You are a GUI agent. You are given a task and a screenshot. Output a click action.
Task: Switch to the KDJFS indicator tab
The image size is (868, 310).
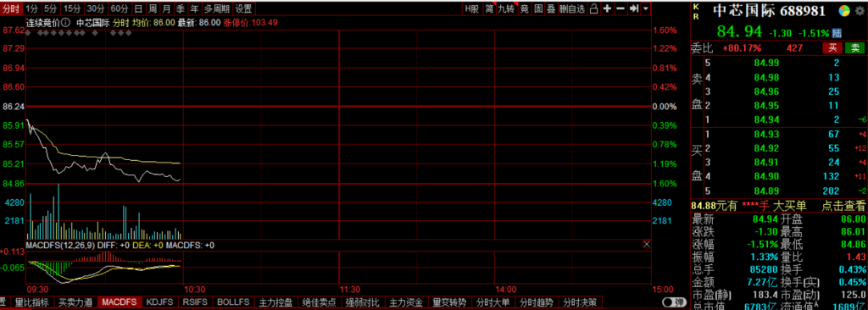pyautogui.click(x=159, y=302)
